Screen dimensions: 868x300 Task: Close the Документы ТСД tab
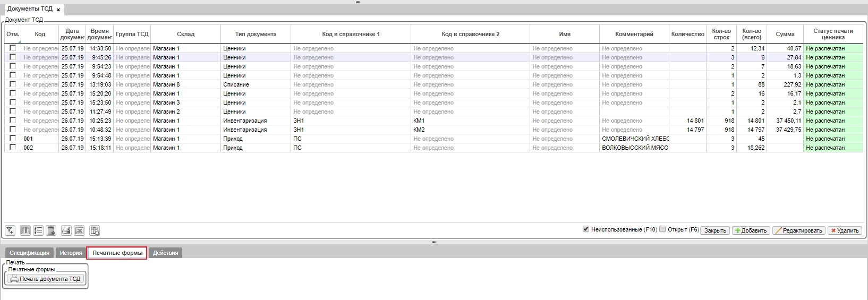coord(58,10)
